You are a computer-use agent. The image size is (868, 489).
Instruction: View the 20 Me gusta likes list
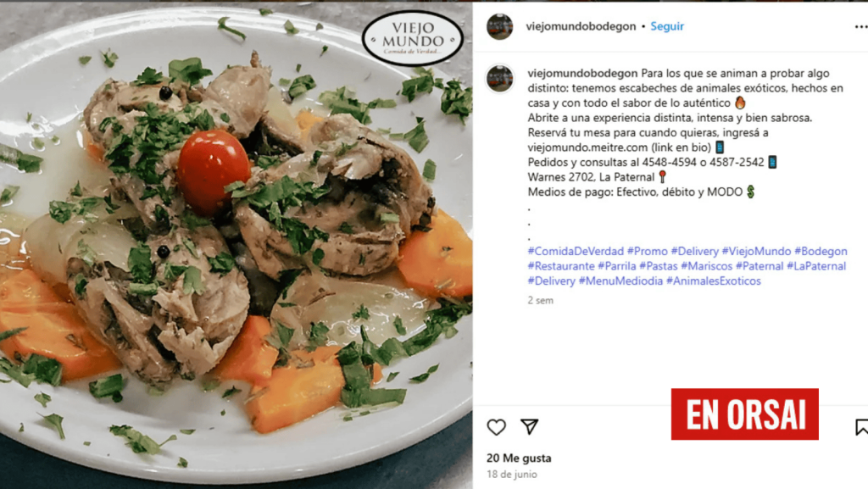pos(519,458)
